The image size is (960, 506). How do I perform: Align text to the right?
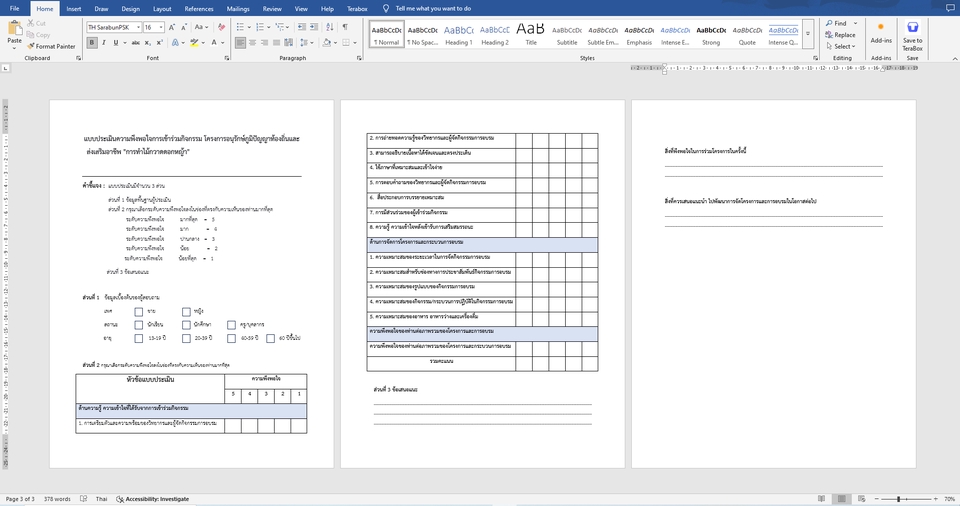pos(264,42)
